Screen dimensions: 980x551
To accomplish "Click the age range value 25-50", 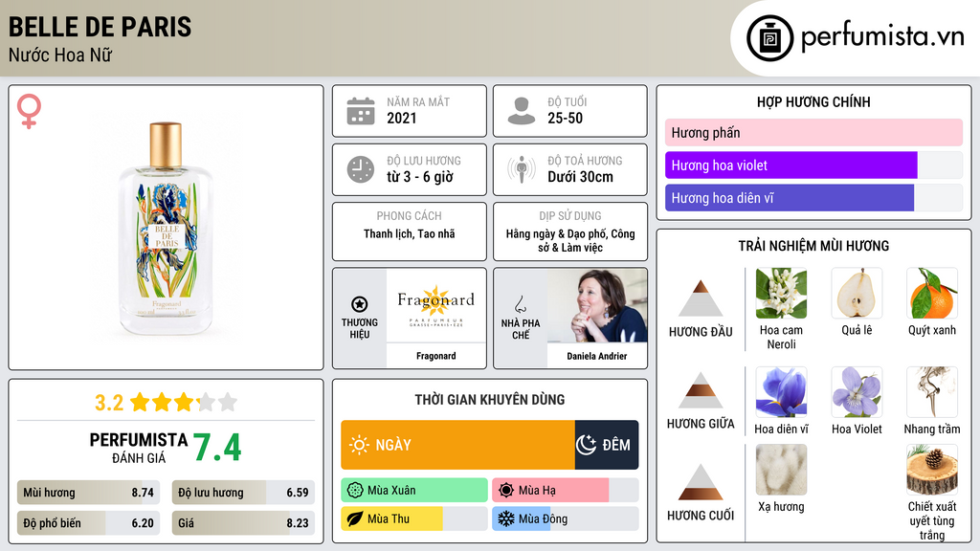I will pos(565,118).
